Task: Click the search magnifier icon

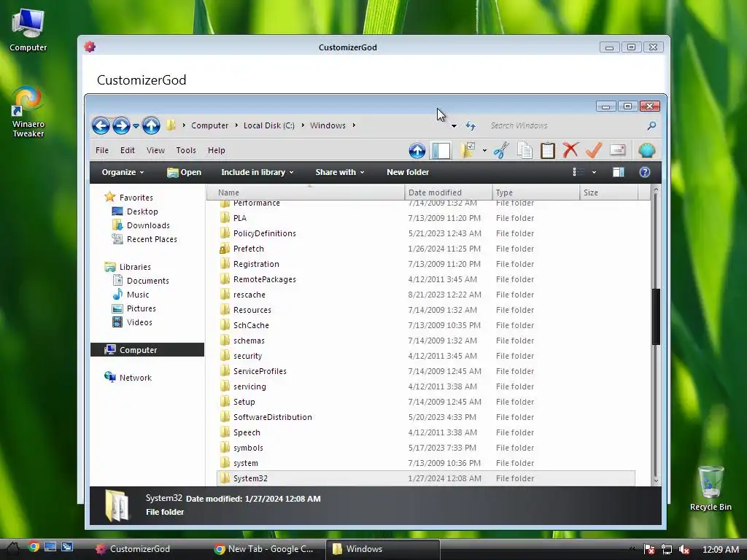Action: (x=651, y=125)
